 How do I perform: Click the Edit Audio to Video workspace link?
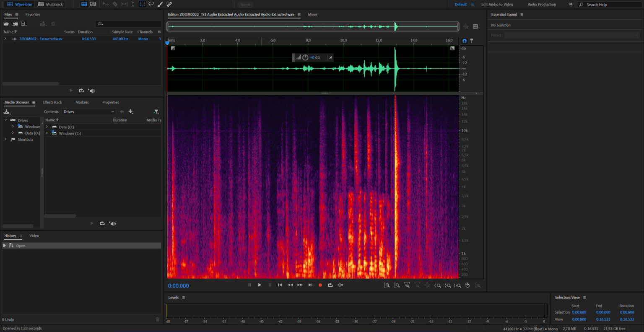point(497,4)
